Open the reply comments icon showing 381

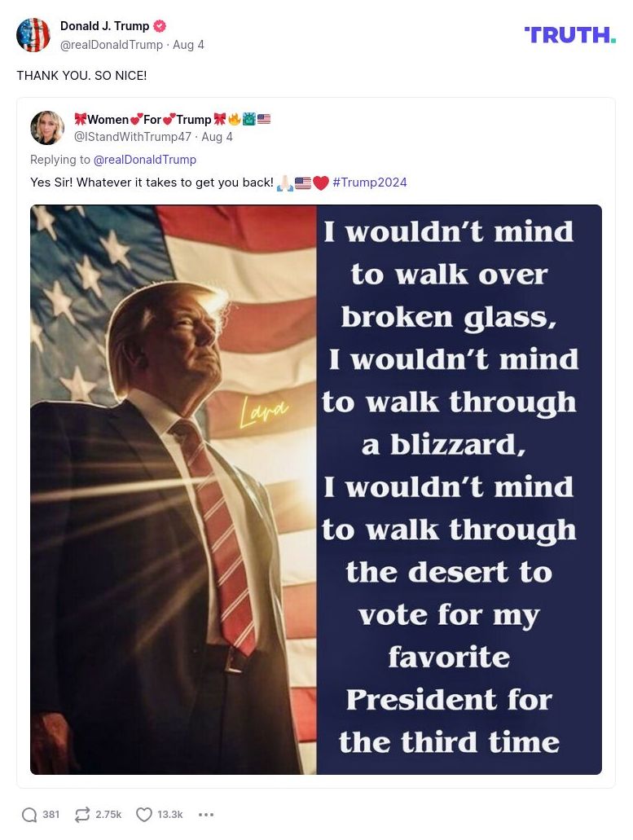pos(30,814)
